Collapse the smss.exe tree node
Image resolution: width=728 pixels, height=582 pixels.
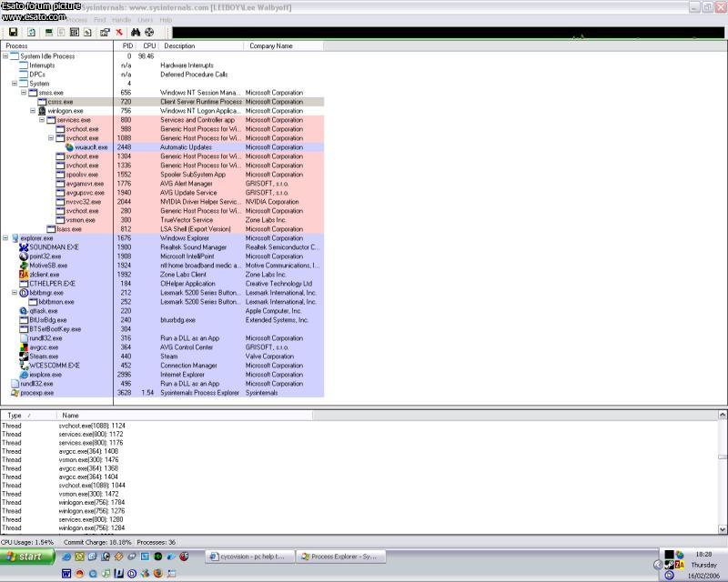[24, 93]
